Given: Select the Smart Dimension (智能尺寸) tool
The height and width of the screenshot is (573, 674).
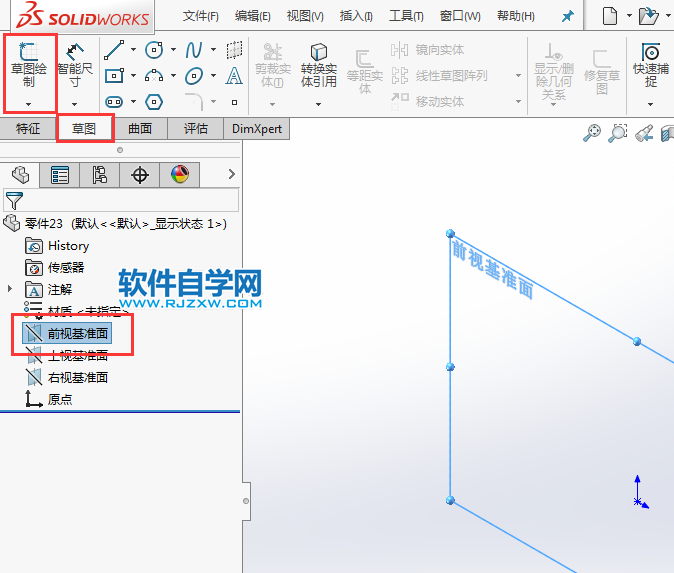Looking at the screenshot, I should (75, 65).
